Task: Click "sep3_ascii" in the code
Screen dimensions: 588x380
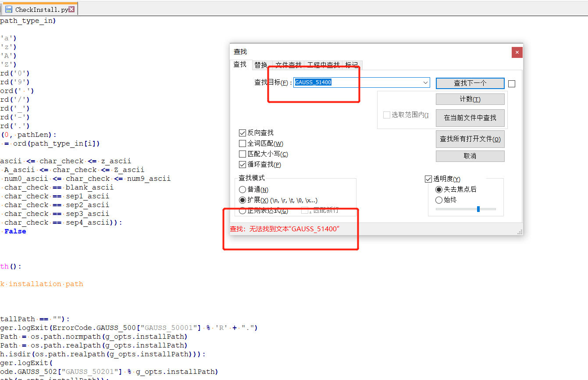Action: pyautogui.click(x=88, y=214)
